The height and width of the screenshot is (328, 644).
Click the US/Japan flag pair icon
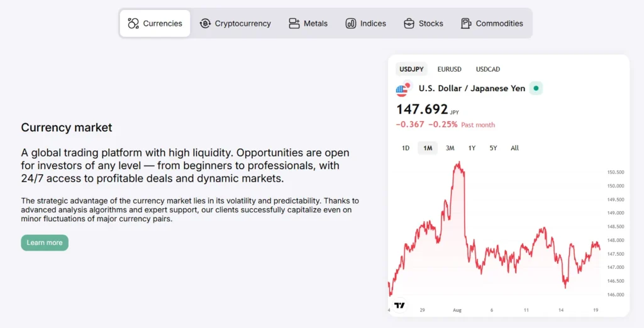[402, 89]
